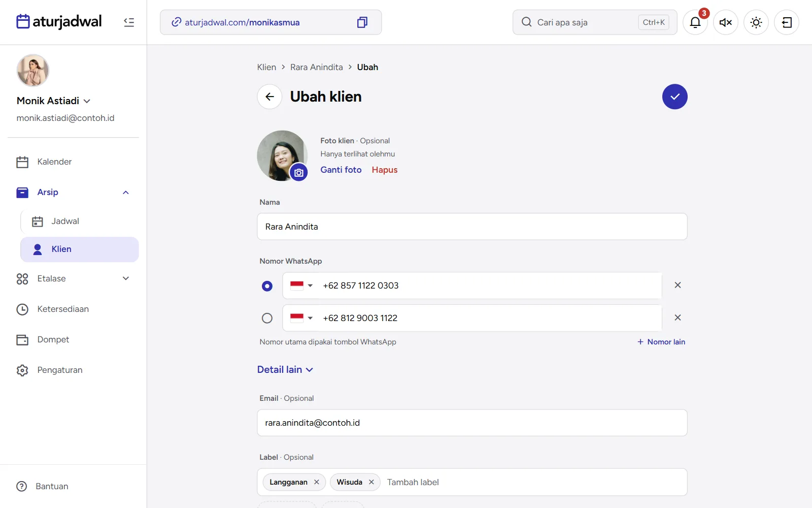812x508 pixels.
Task: Click Monik Astiadi profile avatar
Action: click(33, 71)
